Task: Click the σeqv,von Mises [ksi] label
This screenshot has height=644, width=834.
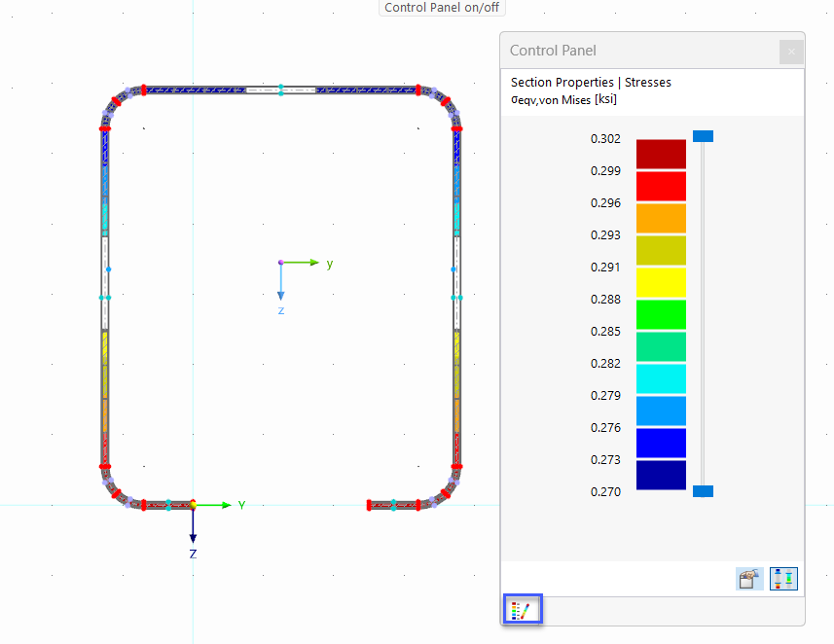Action: click(563, 99)
